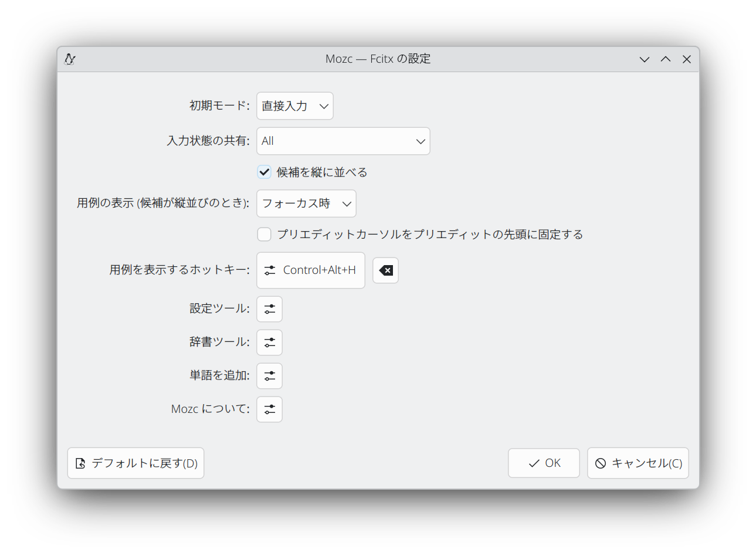
Task: Maximize the window using the up chevron
Action: [x=666, y=59]
